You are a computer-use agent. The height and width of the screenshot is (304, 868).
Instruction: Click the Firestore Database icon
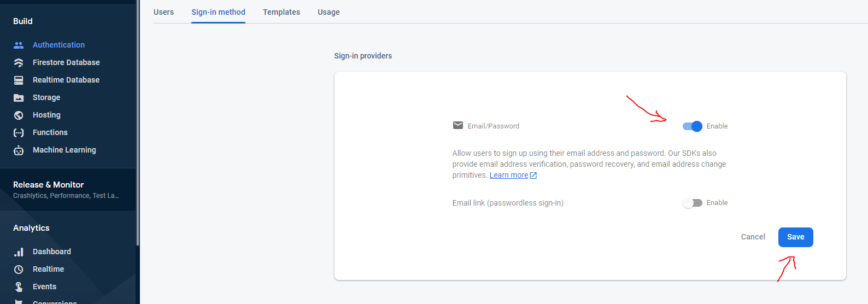19,62
